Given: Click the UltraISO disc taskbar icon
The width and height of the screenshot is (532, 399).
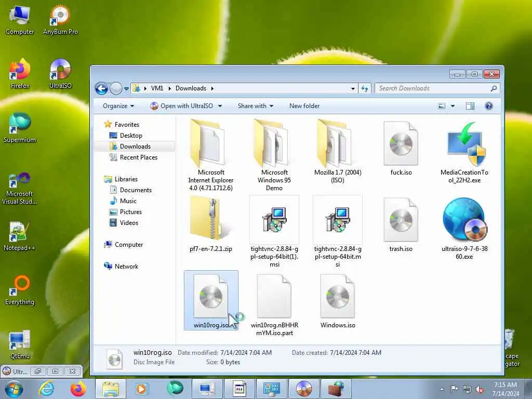Looking at the screenshot, I should pyautogui.click(x=303, y=389).
